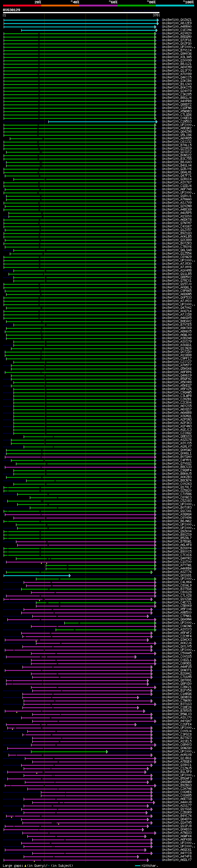The width and height of the screenshot is (197, 868).
Task: Select the UniRef100_B1J243 label
Action: (x=177, y=84)
